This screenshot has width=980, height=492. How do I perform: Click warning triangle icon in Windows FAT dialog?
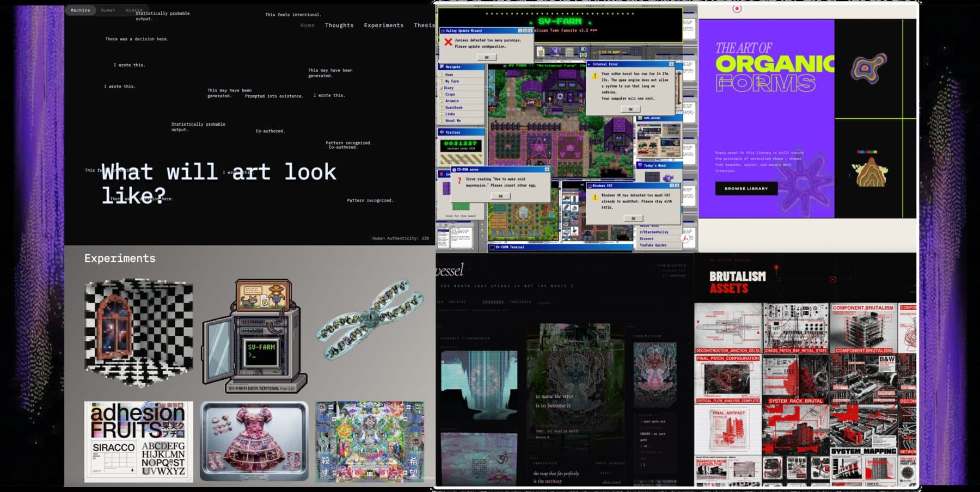tap(595, 197)
